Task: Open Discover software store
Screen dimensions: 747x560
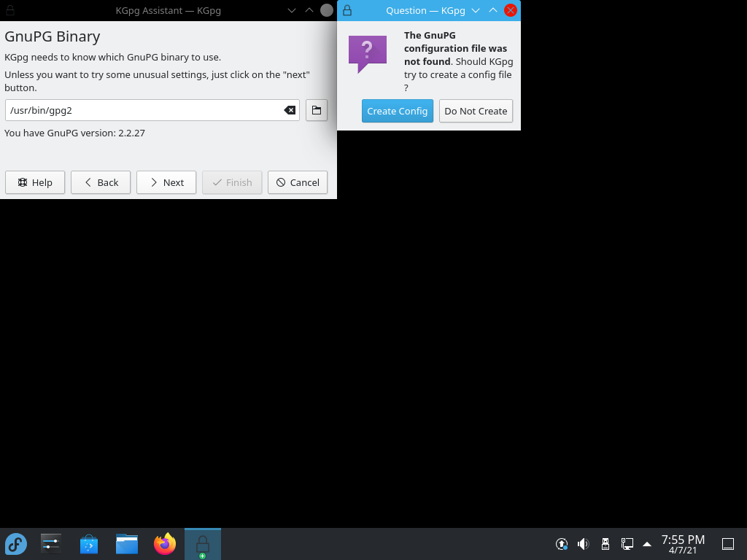Action: coord(89,544)
